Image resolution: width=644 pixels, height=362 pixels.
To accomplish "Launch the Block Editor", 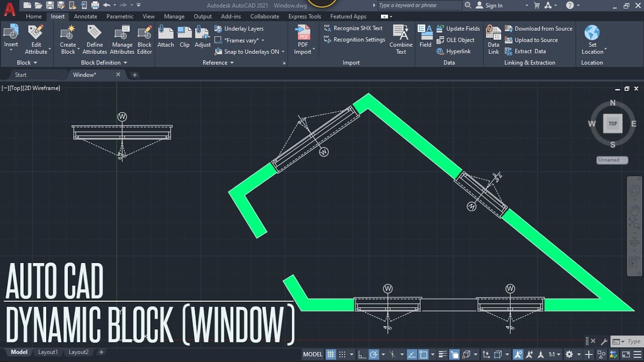I will pyautogui.click(x=144, y=39).
